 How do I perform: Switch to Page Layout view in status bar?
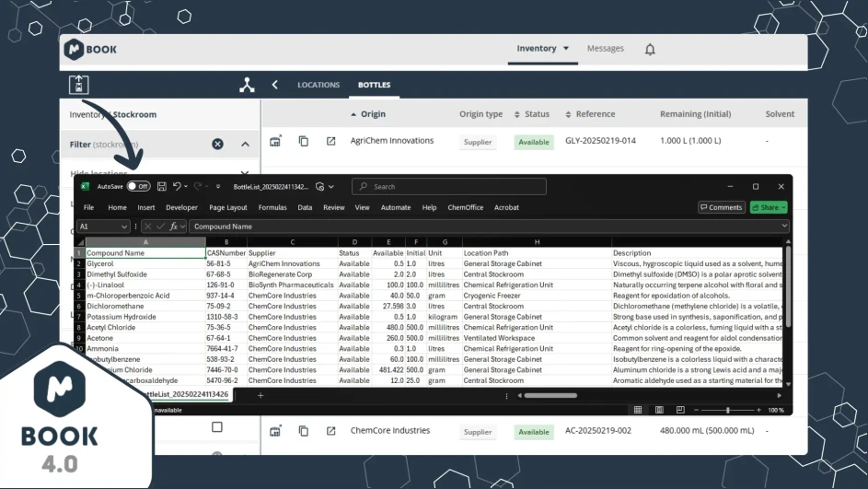(x=659, y=410)
